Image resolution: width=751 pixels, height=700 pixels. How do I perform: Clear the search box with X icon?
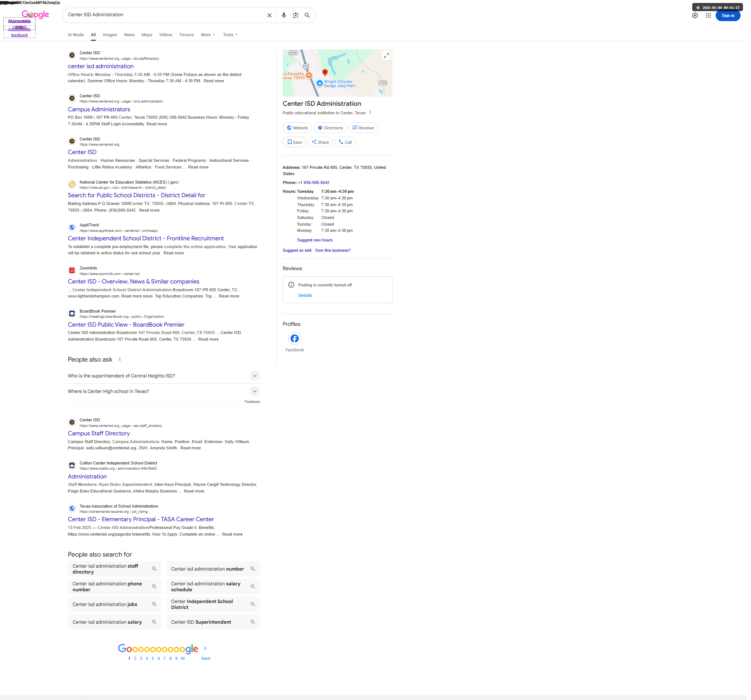269,15
